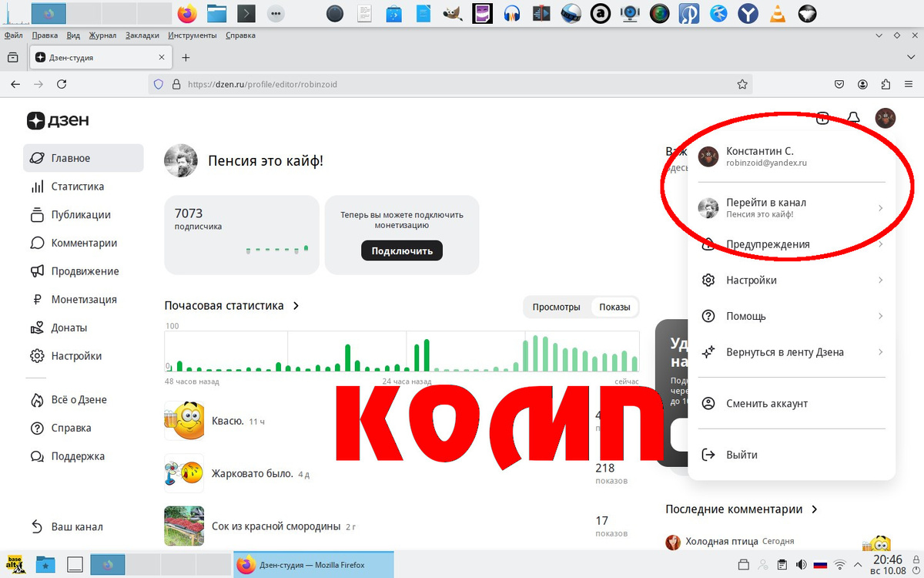Viewport: 924px width, 578px height.
Task: Choose Выйти to log out
Action: coord(792,455)
